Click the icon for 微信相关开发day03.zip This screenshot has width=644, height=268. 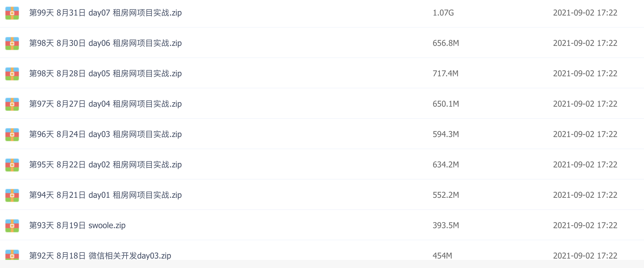click(12, 254)
